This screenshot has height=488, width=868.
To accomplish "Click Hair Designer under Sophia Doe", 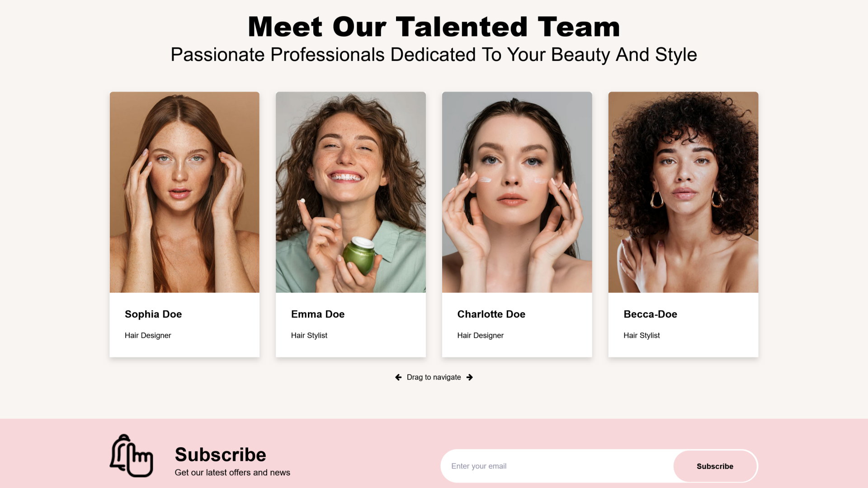I will pyautogui.click(x=148, y=335).
